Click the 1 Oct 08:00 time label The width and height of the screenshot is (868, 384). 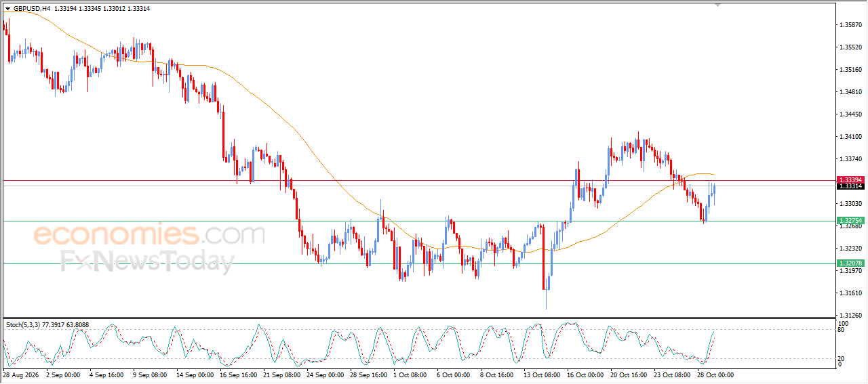[411, 375]
